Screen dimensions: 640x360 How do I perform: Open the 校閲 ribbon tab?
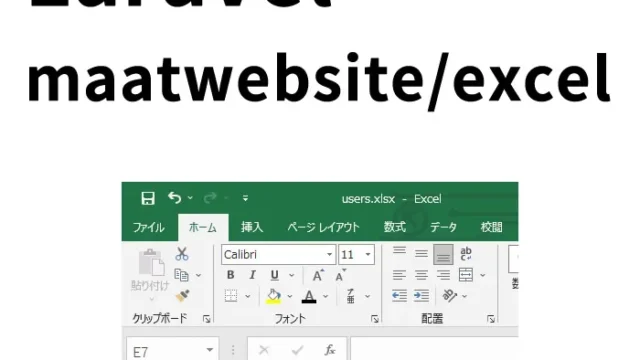pos(491,227)
